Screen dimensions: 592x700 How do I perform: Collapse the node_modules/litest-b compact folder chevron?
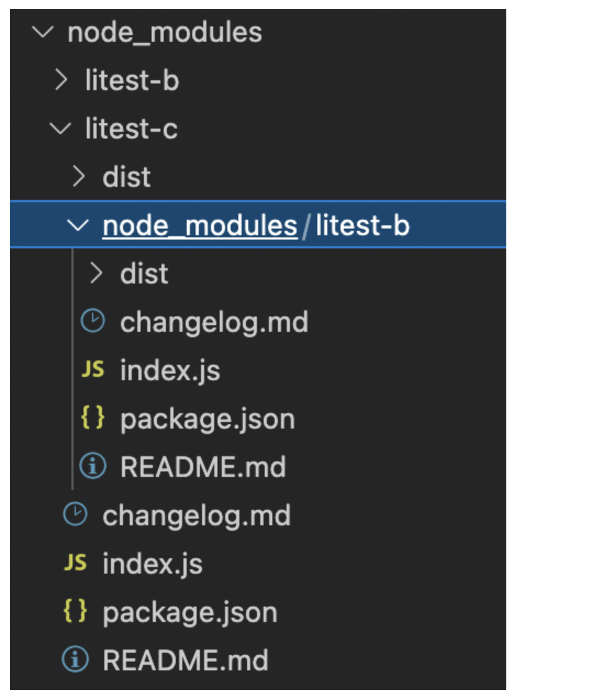(78, 225)
